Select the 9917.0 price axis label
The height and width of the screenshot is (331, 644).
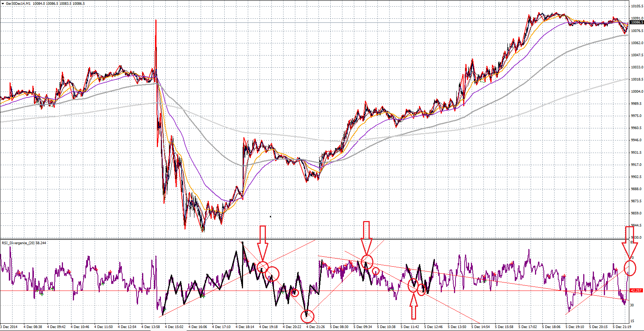[x=636, y=165]
